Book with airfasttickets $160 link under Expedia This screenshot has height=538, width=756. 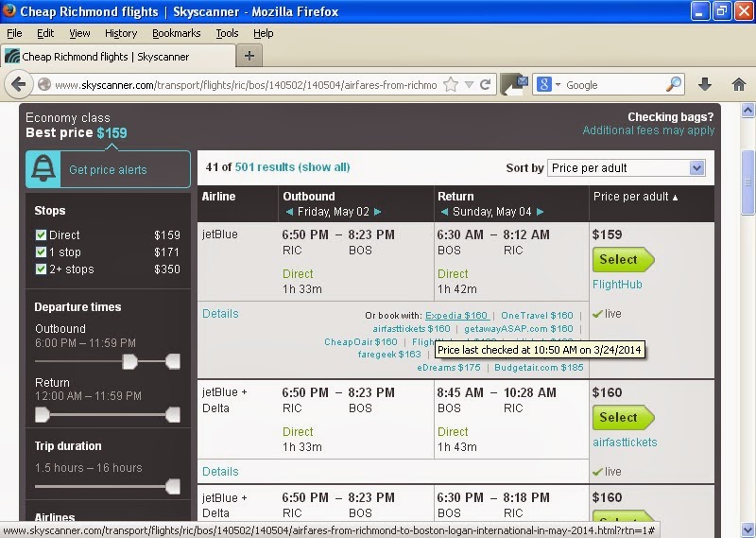pos(411,329)
